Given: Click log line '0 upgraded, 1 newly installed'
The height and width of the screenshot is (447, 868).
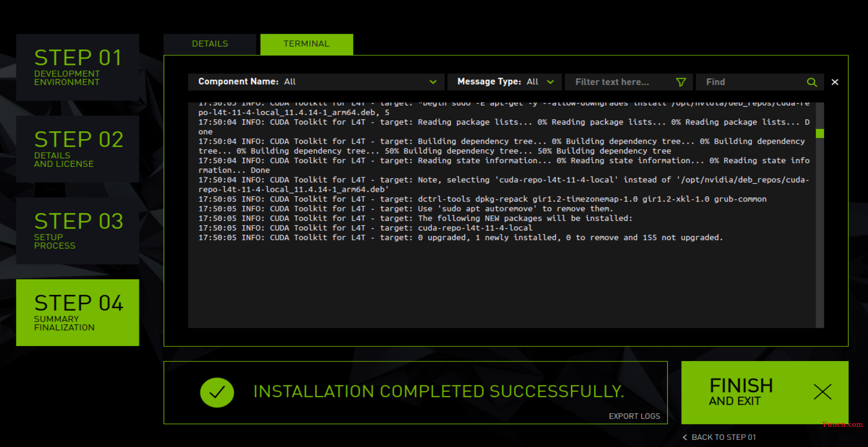Looking at the screenshot, I should (x=460, y=237).
